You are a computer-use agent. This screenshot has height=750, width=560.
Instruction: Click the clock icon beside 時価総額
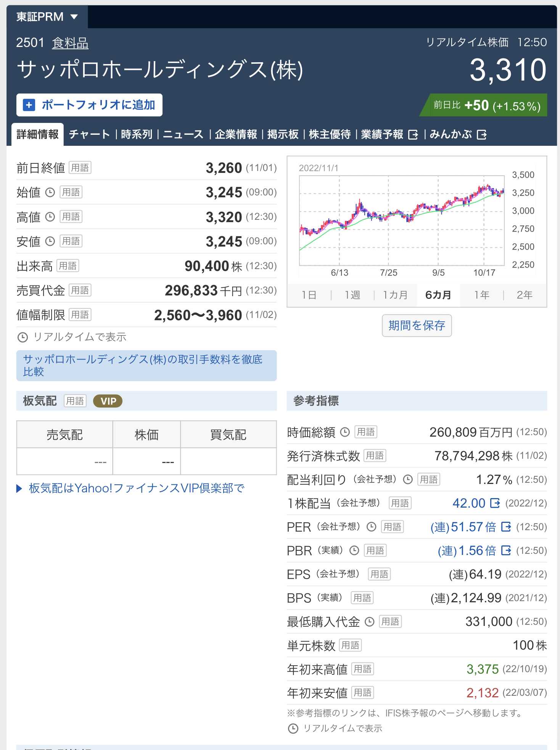click(x=345, y=432)
